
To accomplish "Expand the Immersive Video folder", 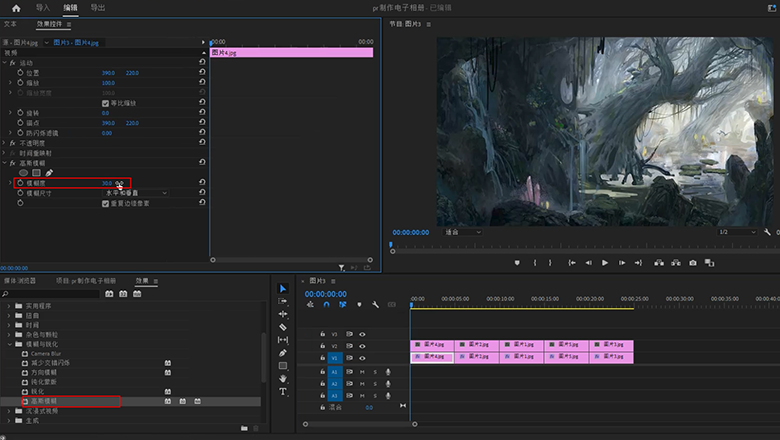I will coord(9,411).
